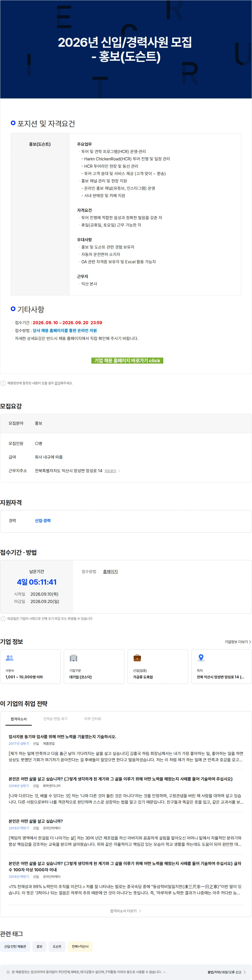
Task: Click the banner title '2026년 신입/경력사원 모집'
Action: point(125,42)
